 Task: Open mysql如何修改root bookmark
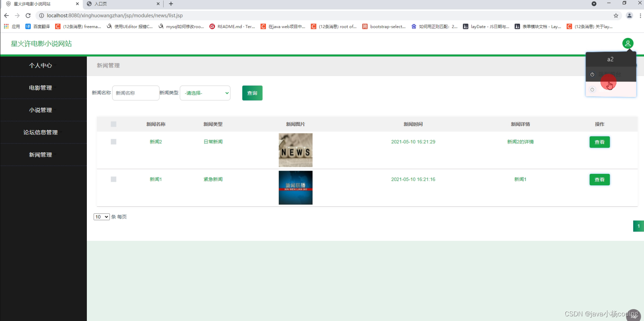click(x=181, y=26)
